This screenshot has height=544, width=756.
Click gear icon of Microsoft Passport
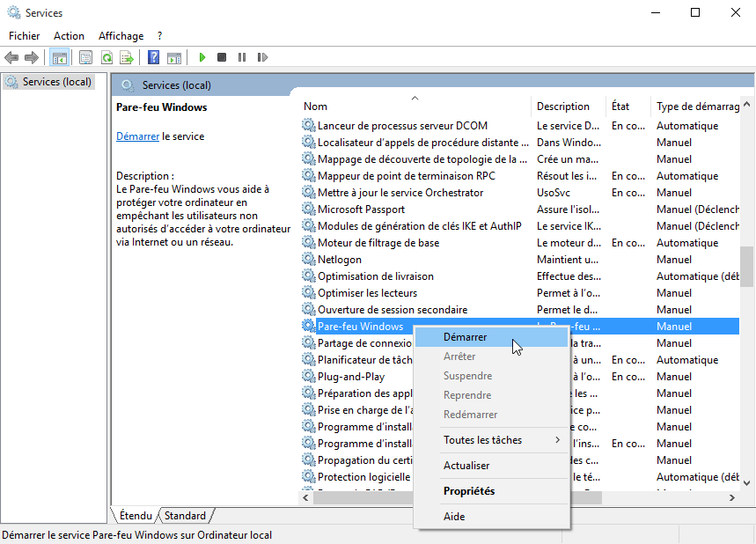[x=309, y=209]
